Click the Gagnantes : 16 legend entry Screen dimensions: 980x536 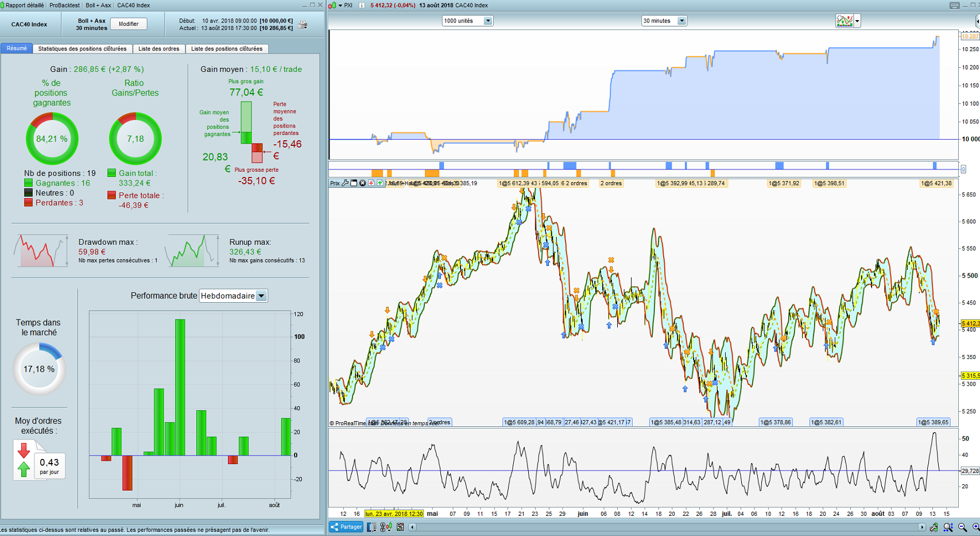[x=57, y=183]
